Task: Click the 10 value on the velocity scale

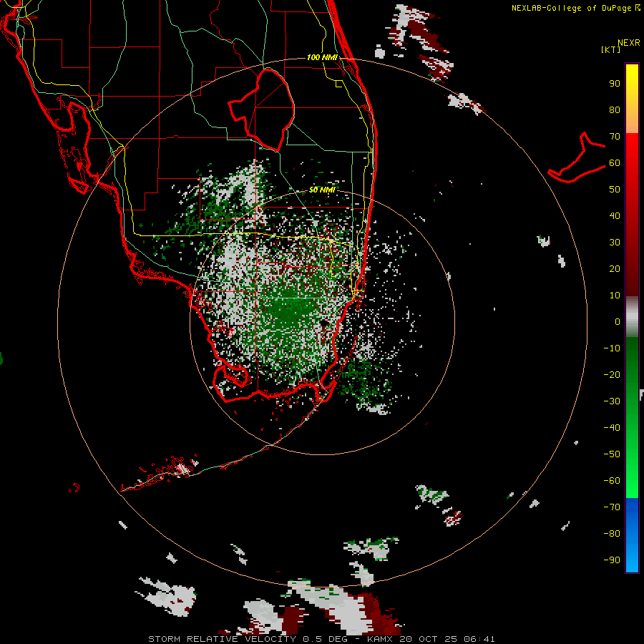Action: (x=615, y=296)
